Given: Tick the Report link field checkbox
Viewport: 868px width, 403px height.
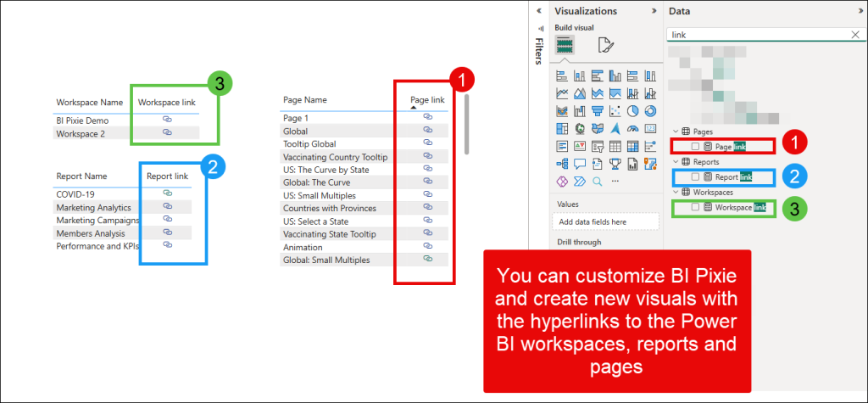Looking at the screenshot, I should coord(695,177).
